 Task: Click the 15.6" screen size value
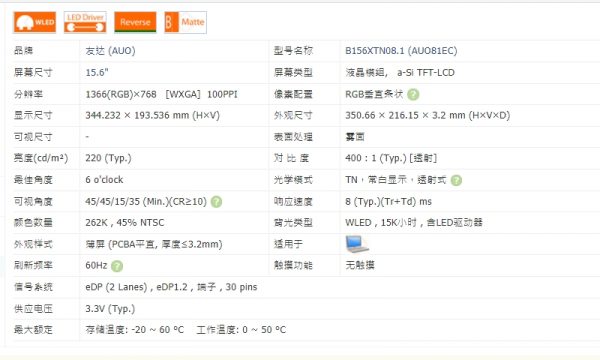(97, 72)
